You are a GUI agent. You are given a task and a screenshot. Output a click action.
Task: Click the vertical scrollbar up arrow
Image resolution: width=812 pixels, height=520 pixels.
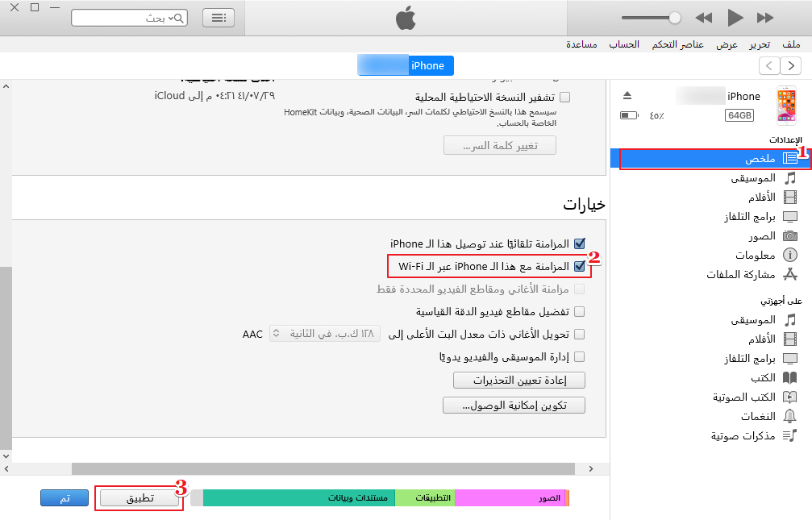[6, 86]
